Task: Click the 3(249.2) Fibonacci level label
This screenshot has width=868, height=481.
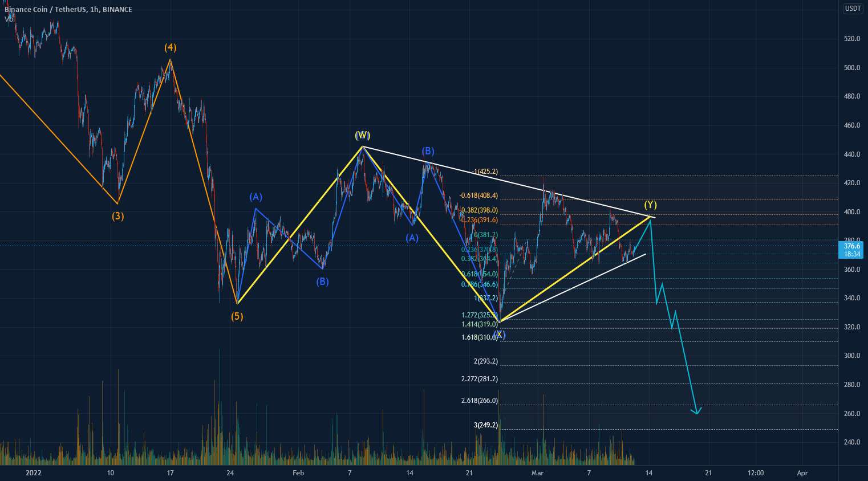Action: click(485, 425)
